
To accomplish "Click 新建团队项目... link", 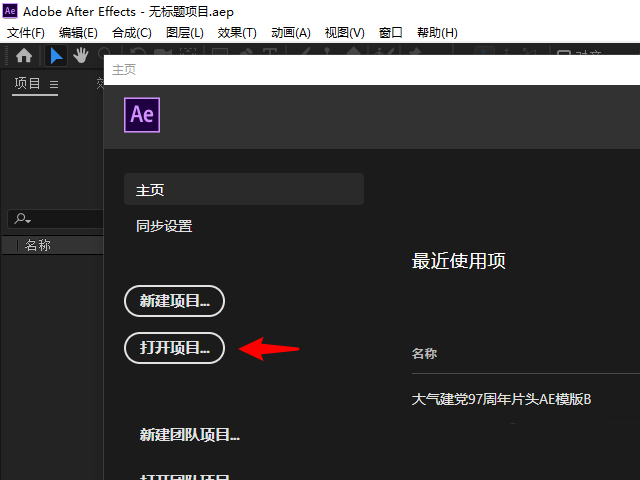I will click(190, 435).
